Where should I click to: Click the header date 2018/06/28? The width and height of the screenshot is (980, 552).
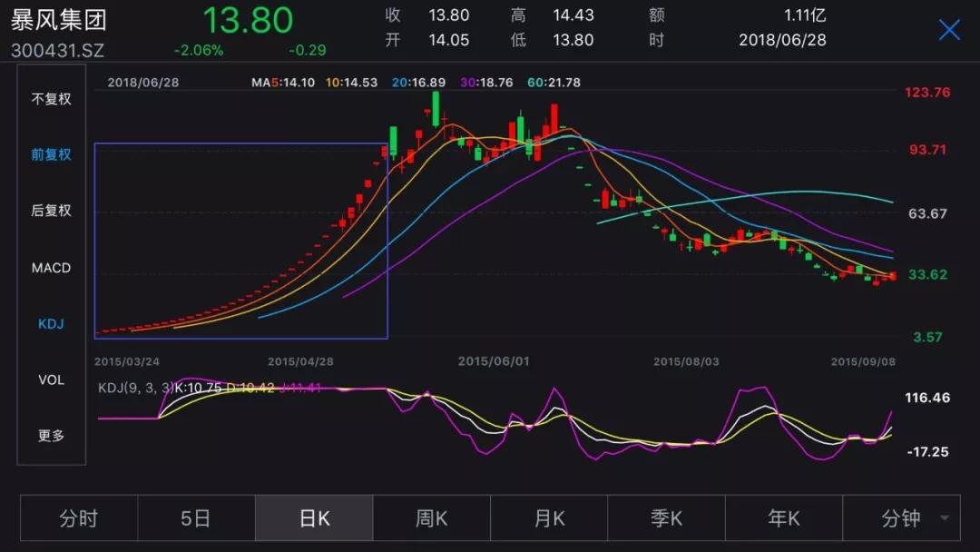tap(782, 40)
